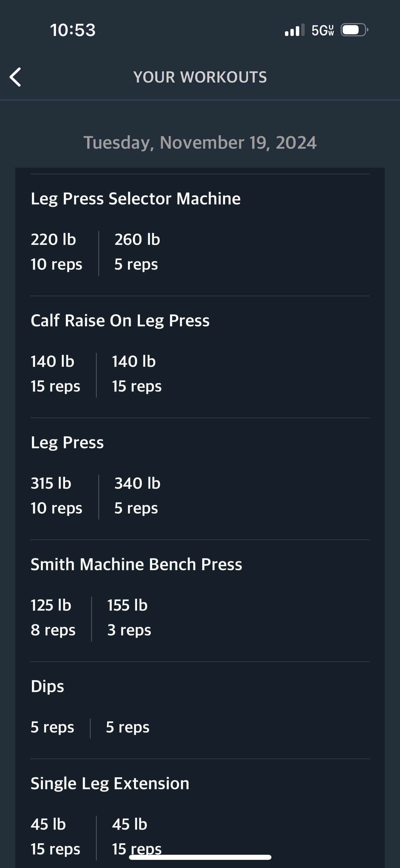Tap the cellular signal bars icon
This screenshot has height=868, width=400.
(x=294, y=30)
